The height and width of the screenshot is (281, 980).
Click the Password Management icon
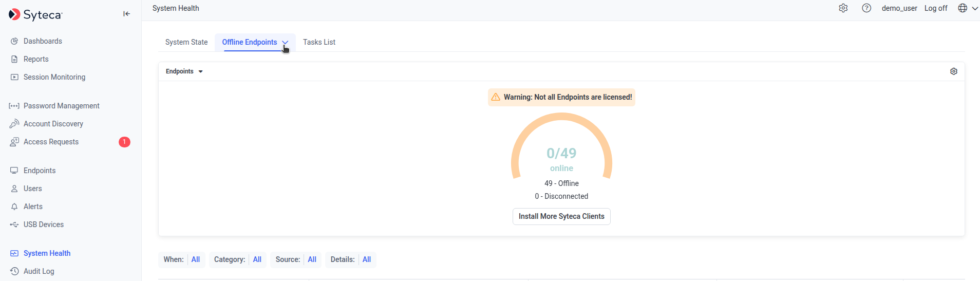click(x=14, y=106)
